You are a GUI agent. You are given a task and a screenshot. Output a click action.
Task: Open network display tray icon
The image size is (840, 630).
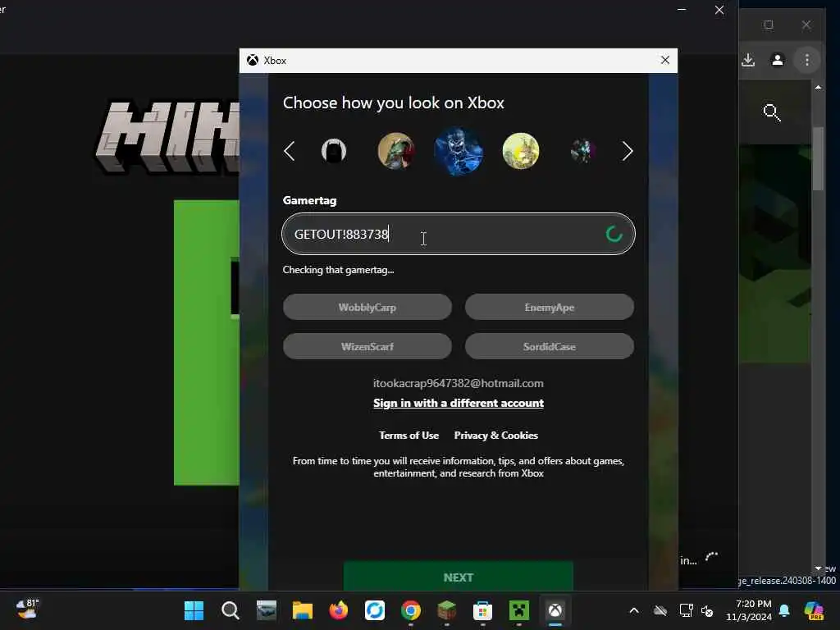tap(686, 610)
